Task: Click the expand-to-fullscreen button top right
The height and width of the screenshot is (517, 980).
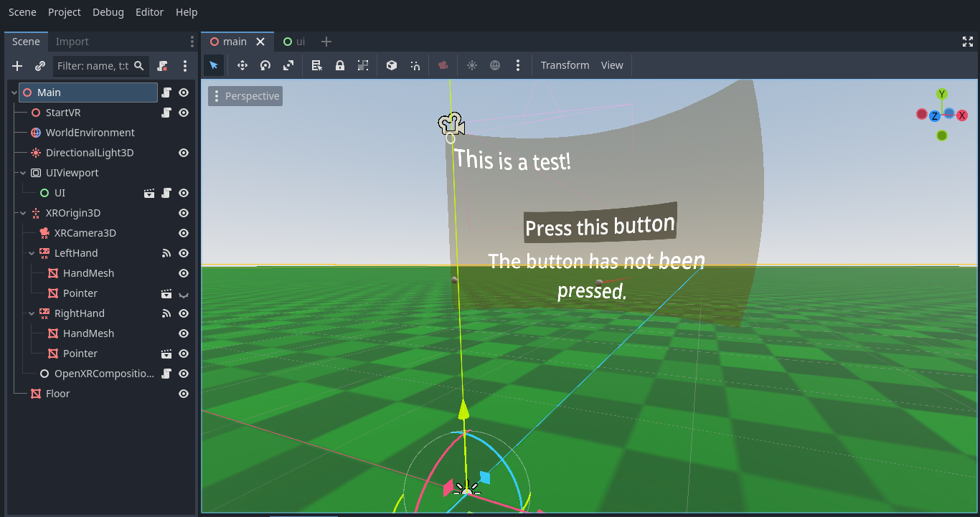Action: click(x=967, y=42)
